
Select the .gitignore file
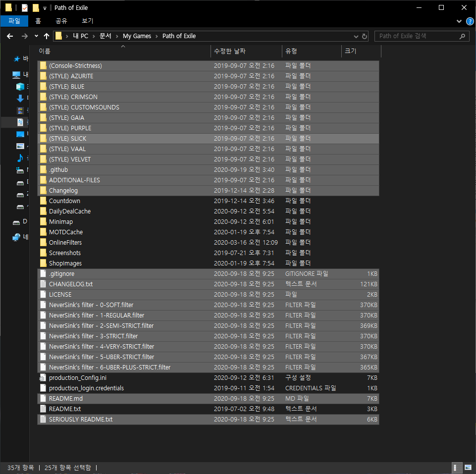click(x=208, y=274)
